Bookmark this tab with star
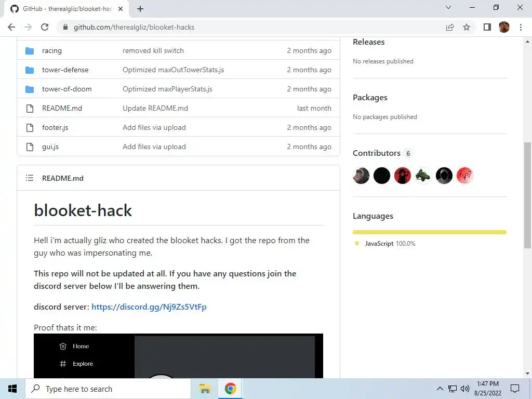The width and height of the screenshot is (532, 399). (x=467, y=27)
